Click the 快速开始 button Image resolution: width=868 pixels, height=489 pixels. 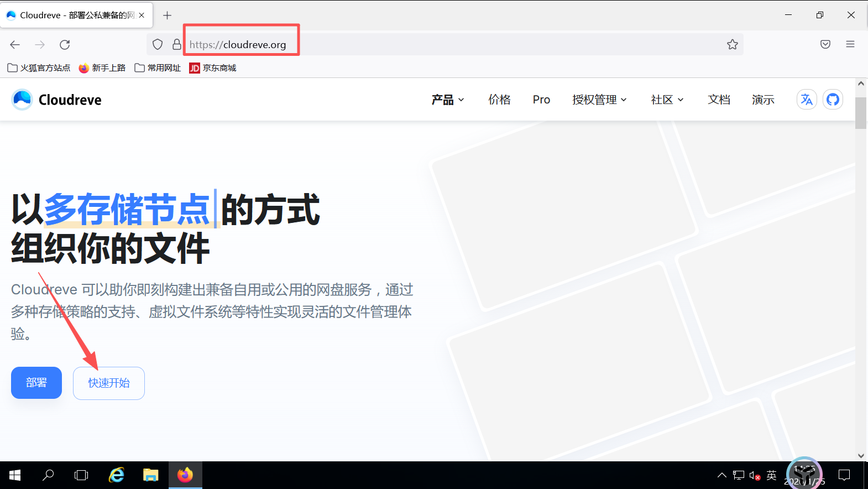109,383
